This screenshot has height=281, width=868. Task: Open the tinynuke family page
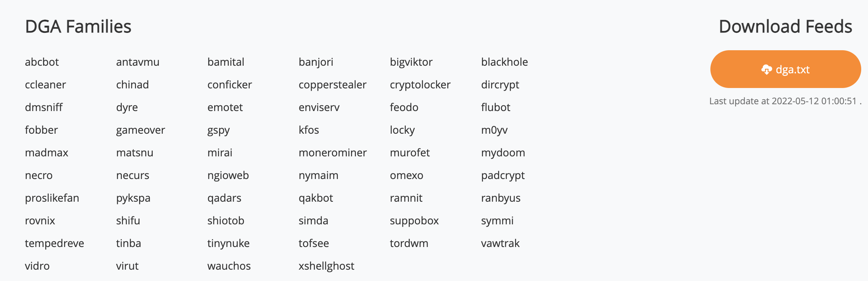coord(228,243)
